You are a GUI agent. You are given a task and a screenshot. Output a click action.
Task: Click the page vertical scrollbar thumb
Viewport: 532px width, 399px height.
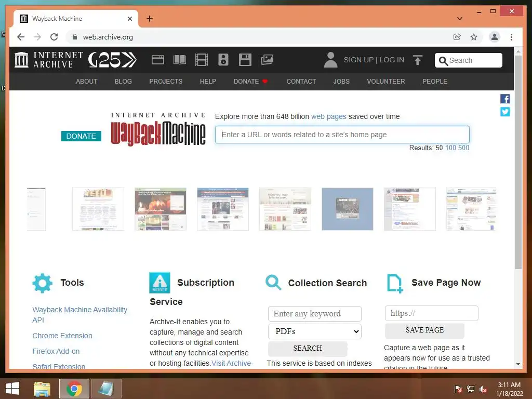tap(518, 162)
